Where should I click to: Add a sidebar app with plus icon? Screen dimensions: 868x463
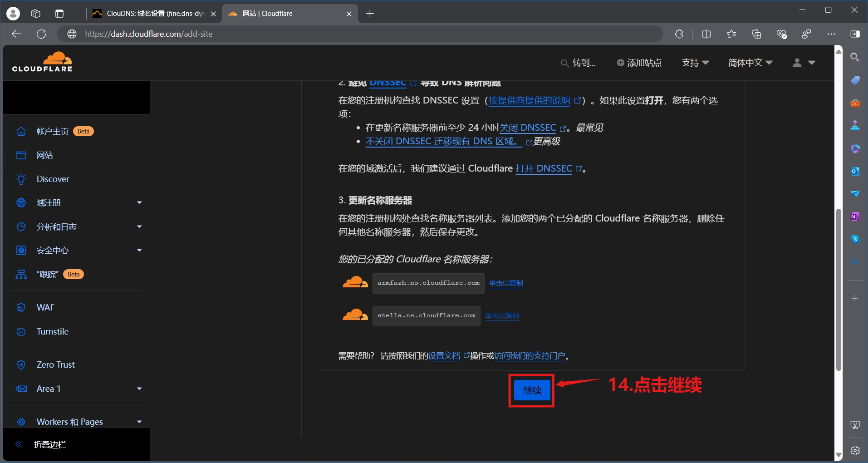pyautogui.click(x=855, y=298)
